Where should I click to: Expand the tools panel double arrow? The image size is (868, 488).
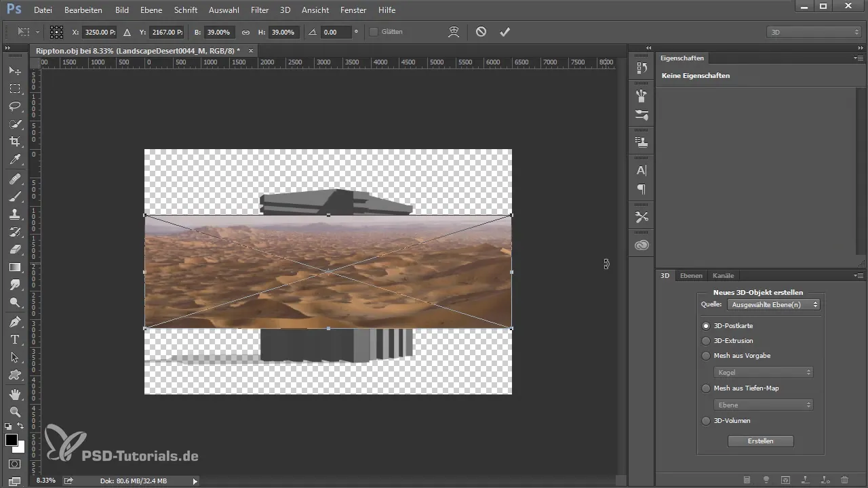[7, 48]
